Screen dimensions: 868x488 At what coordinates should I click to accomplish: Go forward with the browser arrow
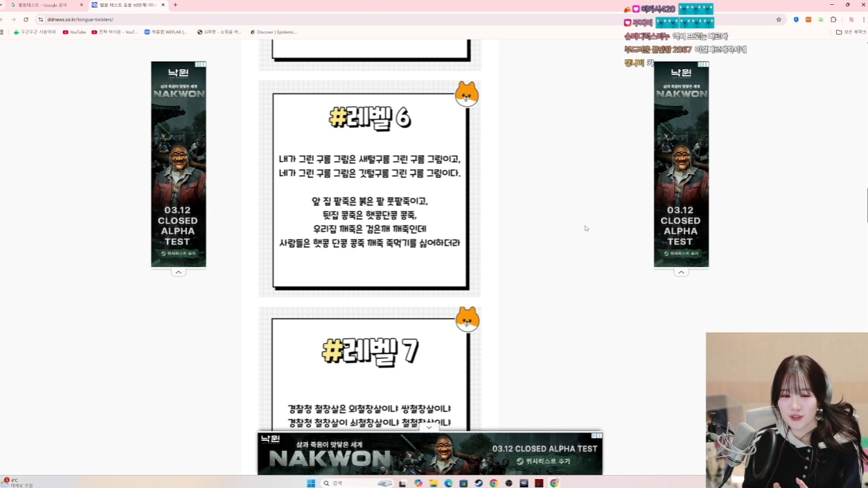(x=13, y=19)
